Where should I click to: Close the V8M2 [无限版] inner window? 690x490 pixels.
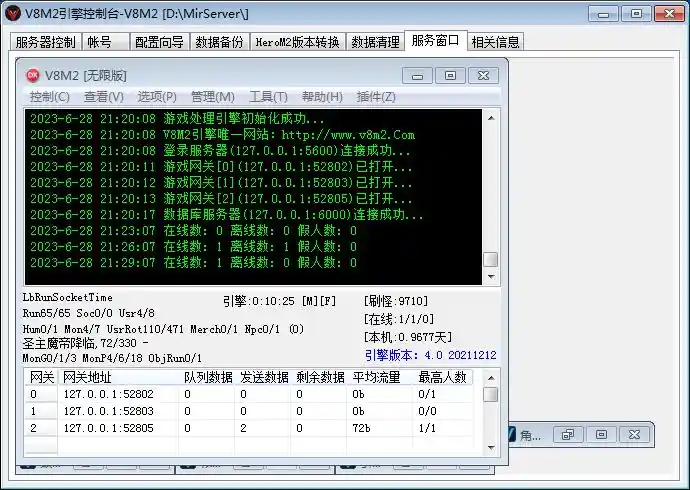click(x=483, y=76)
